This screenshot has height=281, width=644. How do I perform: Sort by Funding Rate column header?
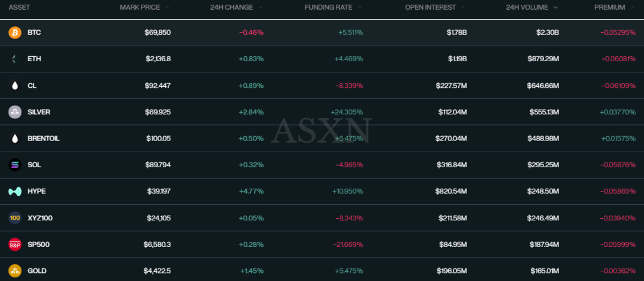328,8
